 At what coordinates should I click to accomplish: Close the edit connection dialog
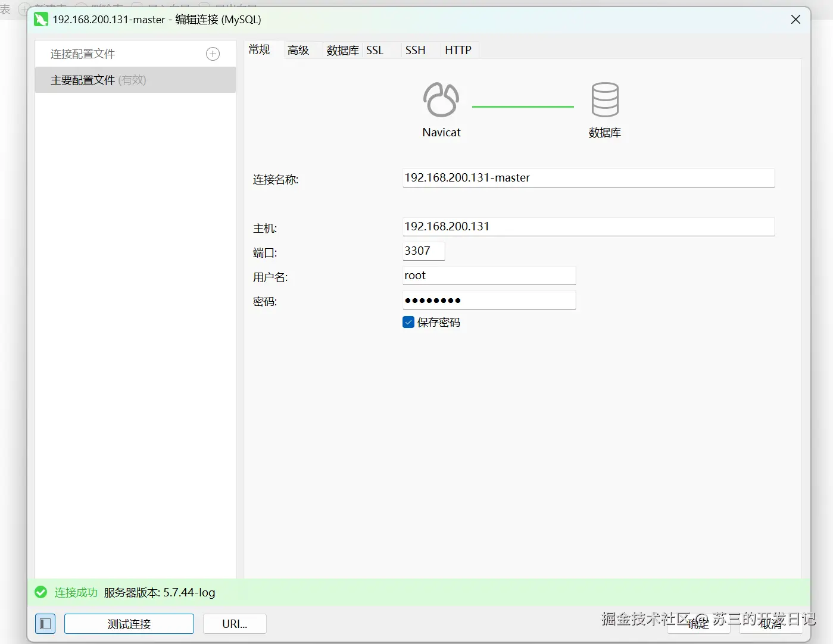point(795,20)
